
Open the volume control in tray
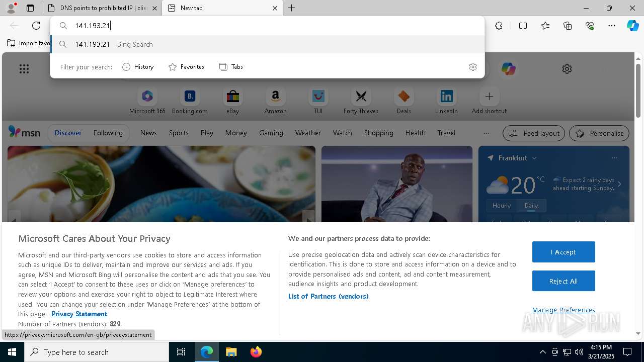[579, 352]
